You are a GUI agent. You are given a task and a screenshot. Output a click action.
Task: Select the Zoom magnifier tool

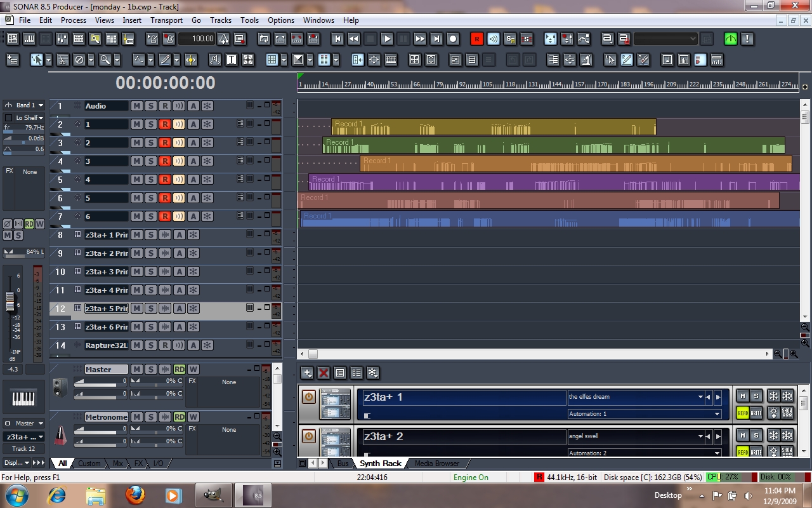(x=105, y=60)
